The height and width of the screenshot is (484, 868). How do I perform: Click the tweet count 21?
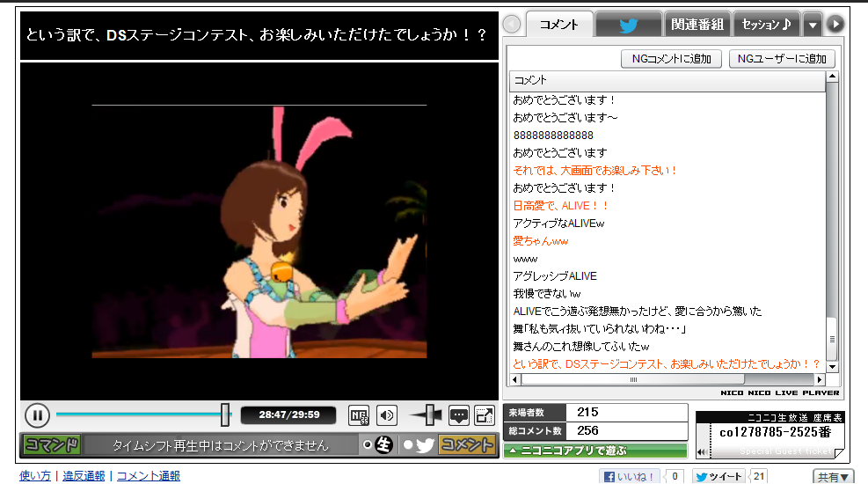pyautogui.click(x=759, y=476)
